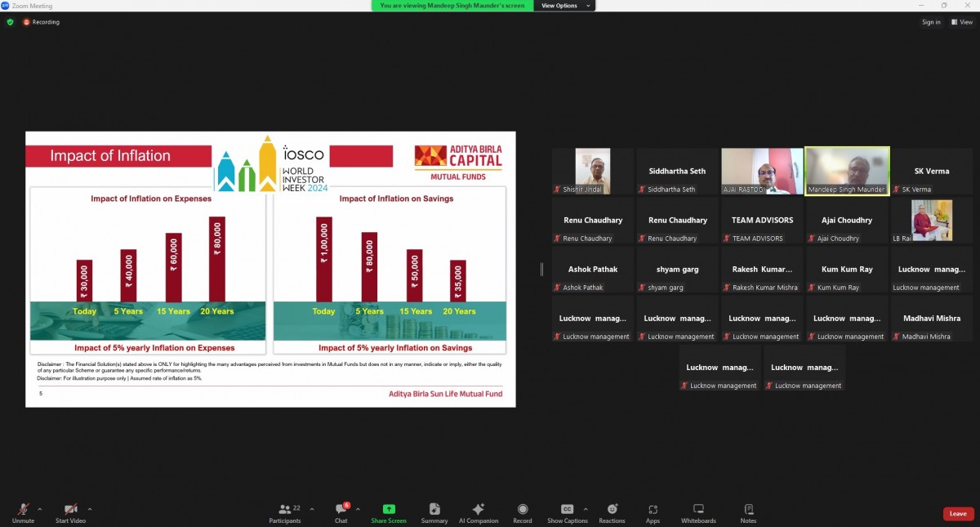Screen dimensions: 980x527
Task: Click the Zoom Meeting title bar logo
Action: tap(6, 6)
